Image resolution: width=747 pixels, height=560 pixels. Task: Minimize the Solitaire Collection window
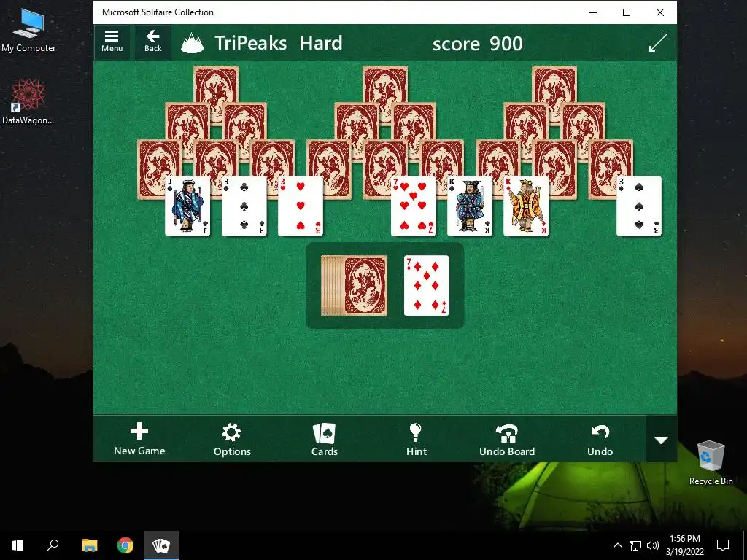click(x=593, y=12)
